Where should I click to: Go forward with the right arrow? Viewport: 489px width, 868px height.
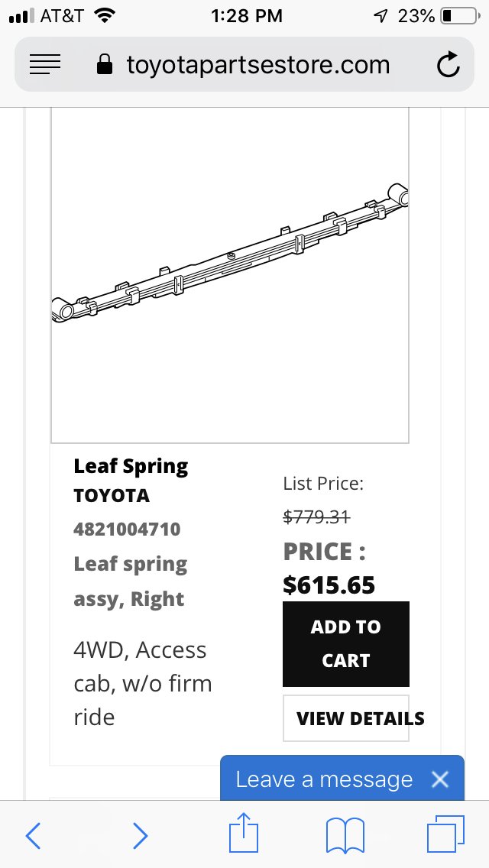click(x=140, y=835)
